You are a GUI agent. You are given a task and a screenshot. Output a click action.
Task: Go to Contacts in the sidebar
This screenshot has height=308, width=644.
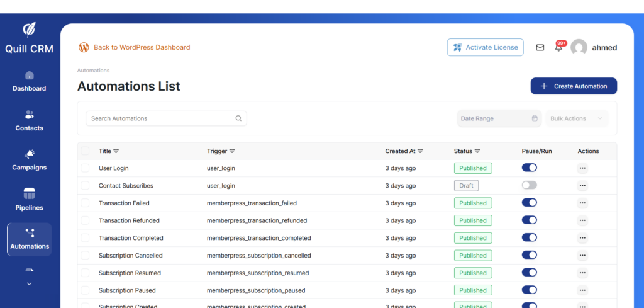click(x=30, y=120)
